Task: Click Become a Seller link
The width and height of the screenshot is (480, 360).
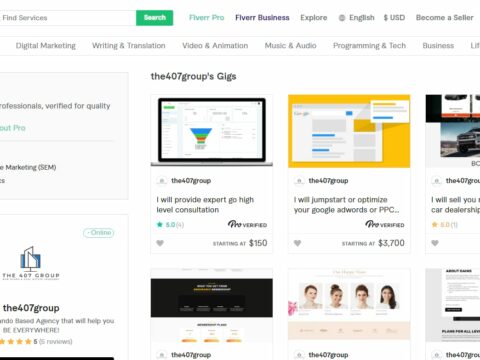Action: (x=445, y=18)
